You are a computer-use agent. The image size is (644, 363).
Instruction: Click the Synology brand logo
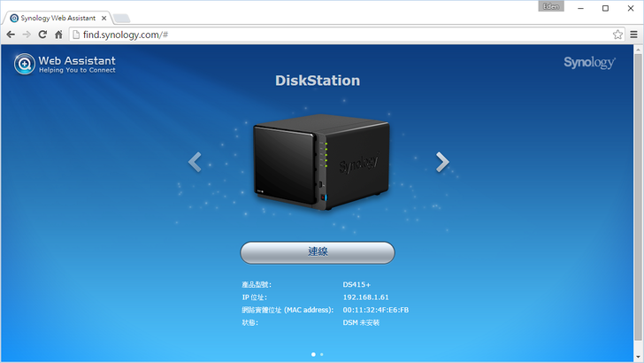pyautogui.click(x=589, y=63)
